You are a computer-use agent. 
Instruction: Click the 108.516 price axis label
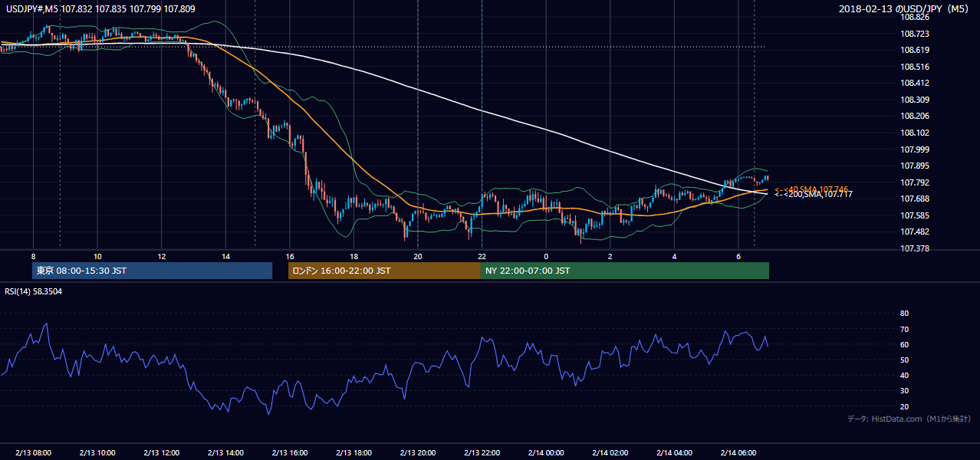915,67
